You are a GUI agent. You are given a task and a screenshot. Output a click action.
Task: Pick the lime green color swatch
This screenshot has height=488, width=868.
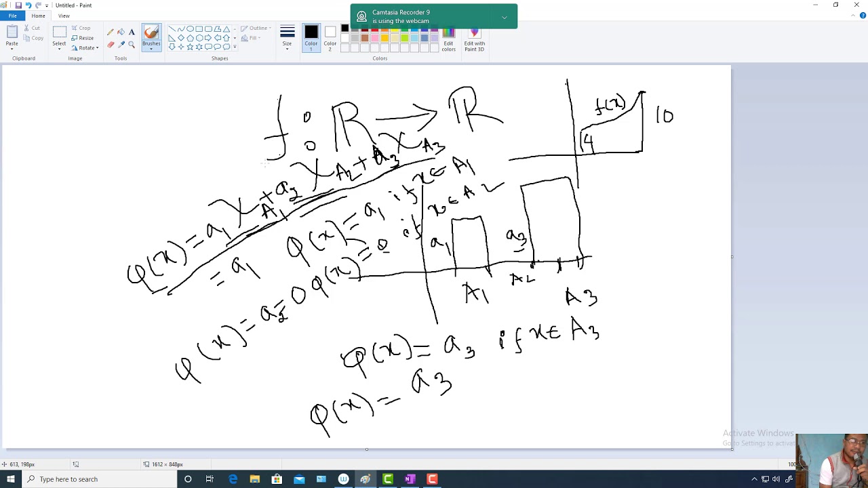[404, 38]
